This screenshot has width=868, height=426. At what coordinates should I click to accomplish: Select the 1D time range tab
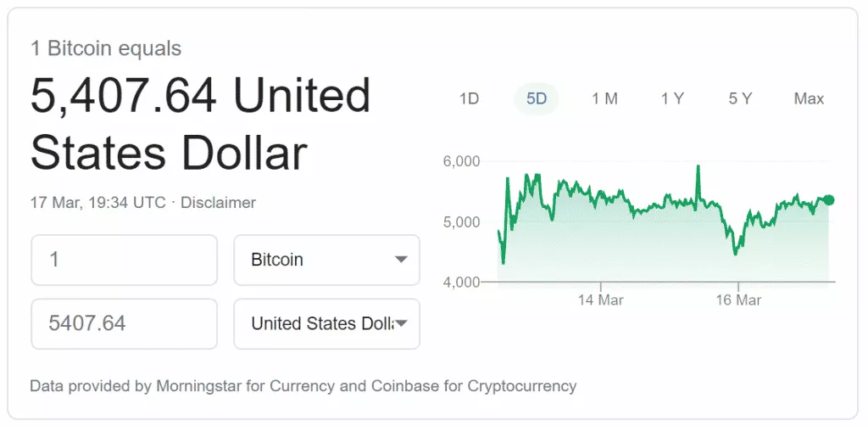coord(469,98)
